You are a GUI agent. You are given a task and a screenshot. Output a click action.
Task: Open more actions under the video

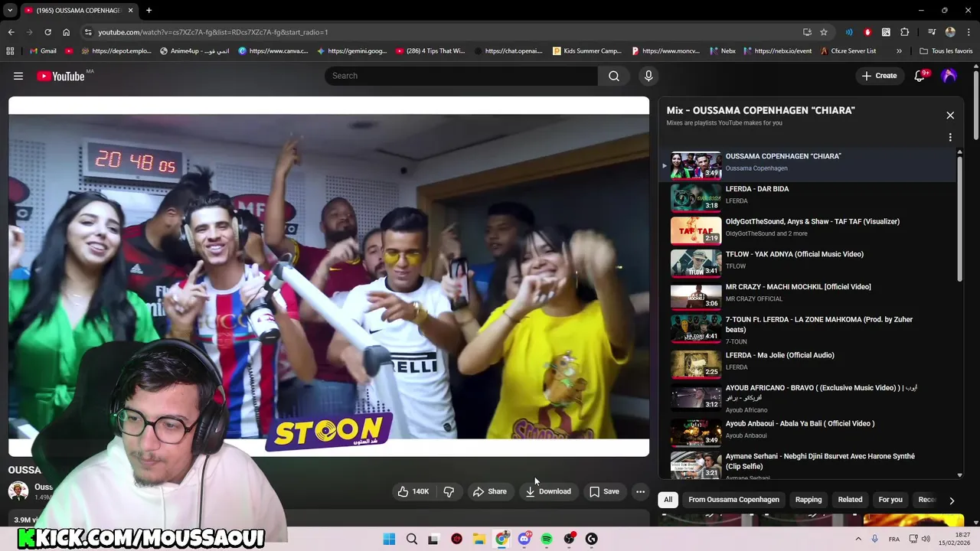[x=640, y=491]
